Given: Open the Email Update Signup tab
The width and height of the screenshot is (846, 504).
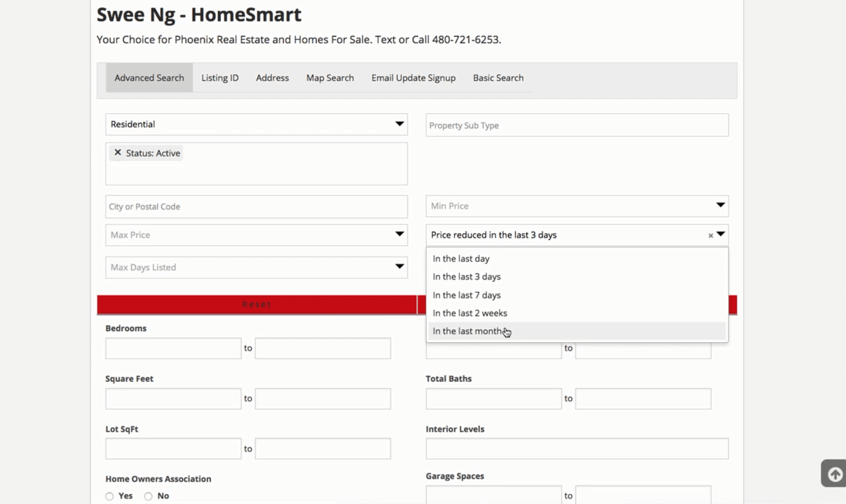Looking at the screenshot, I should (413, 78).
